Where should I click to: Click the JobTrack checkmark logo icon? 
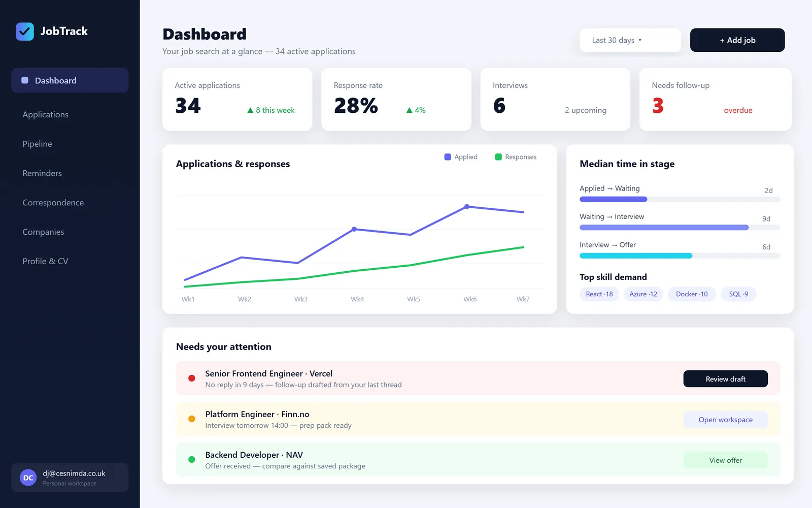point(25,31)
